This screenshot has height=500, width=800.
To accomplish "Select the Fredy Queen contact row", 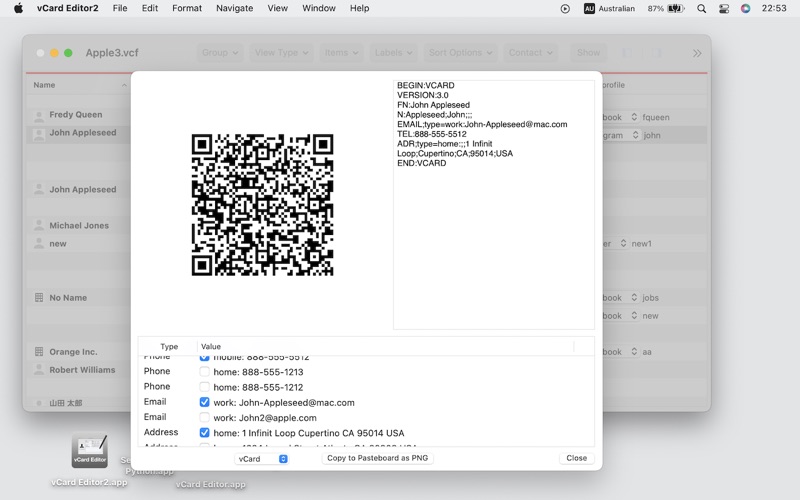I will coord(80,115).
